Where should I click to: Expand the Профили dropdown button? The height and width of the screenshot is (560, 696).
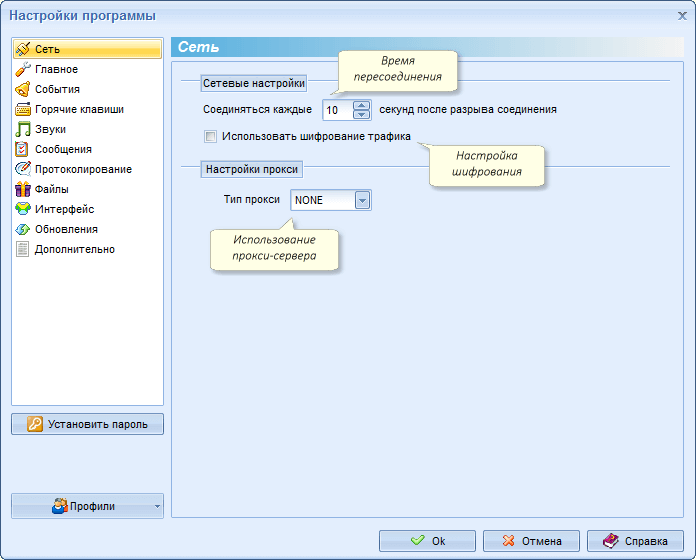click(x=157, y=507)
